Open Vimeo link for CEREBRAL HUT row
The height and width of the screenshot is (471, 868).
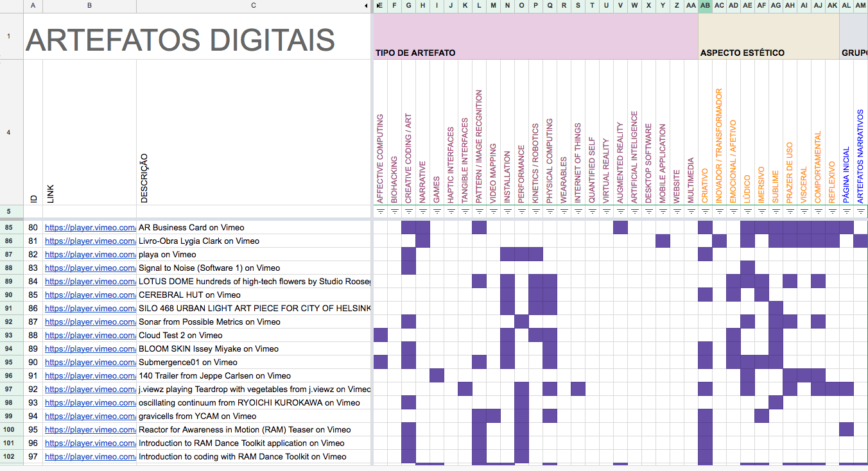tap(90, 295)
